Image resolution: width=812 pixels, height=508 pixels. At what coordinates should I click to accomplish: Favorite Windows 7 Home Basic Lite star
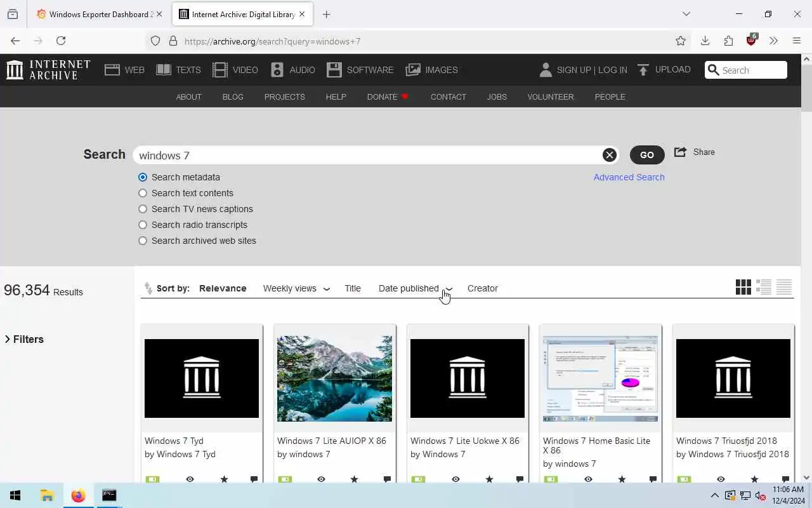click(x=622, y=479)
